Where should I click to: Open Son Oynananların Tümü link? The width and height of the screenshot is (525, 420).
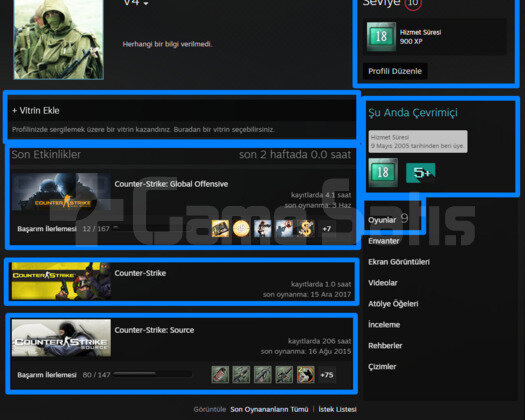point(269,409)
